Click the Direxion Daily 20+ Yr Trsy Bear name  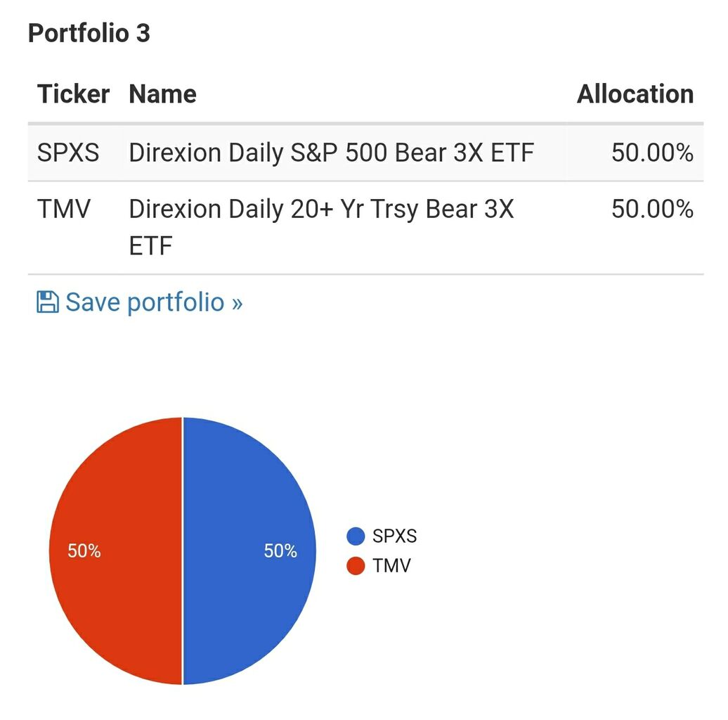[321, 210]
